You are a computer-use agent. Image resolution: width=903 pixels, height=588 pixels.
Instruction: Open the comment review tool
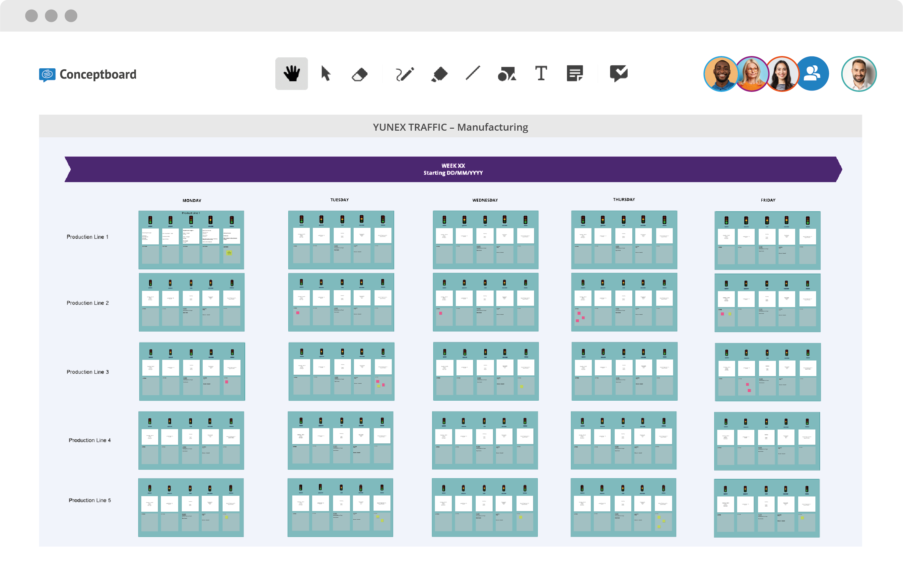click(618, 74)
